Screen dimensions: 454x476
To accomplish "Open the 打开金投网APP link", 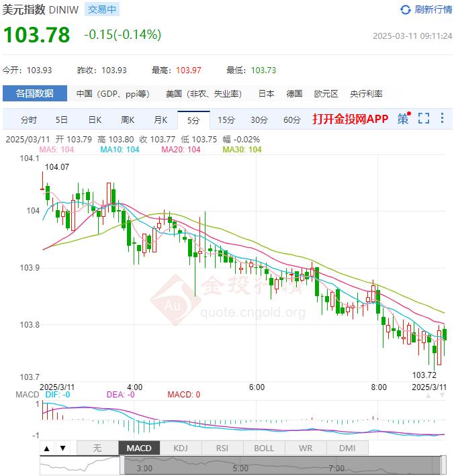I will tap(351, 119).
